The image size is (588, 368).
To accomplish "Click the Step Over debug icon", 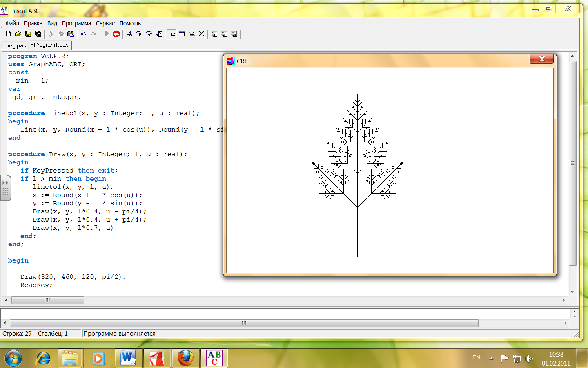I will pos(149,34).
